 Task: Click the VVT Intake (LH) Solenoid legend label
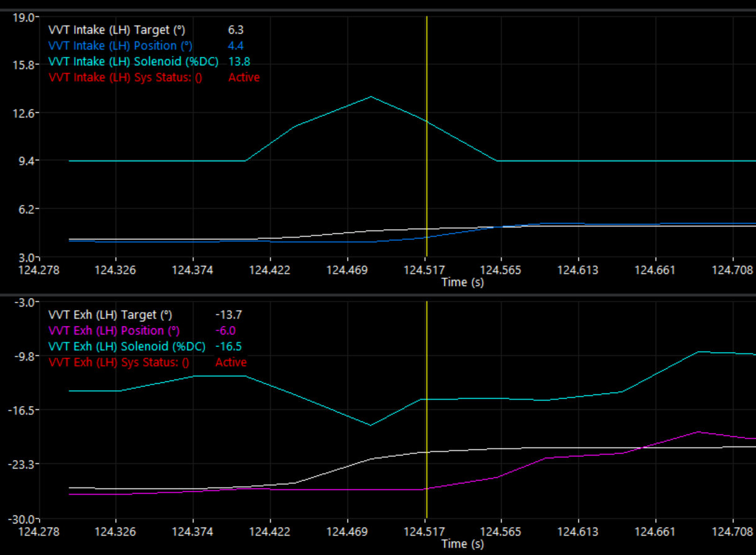pyautogui.click(x=124, y=61)
